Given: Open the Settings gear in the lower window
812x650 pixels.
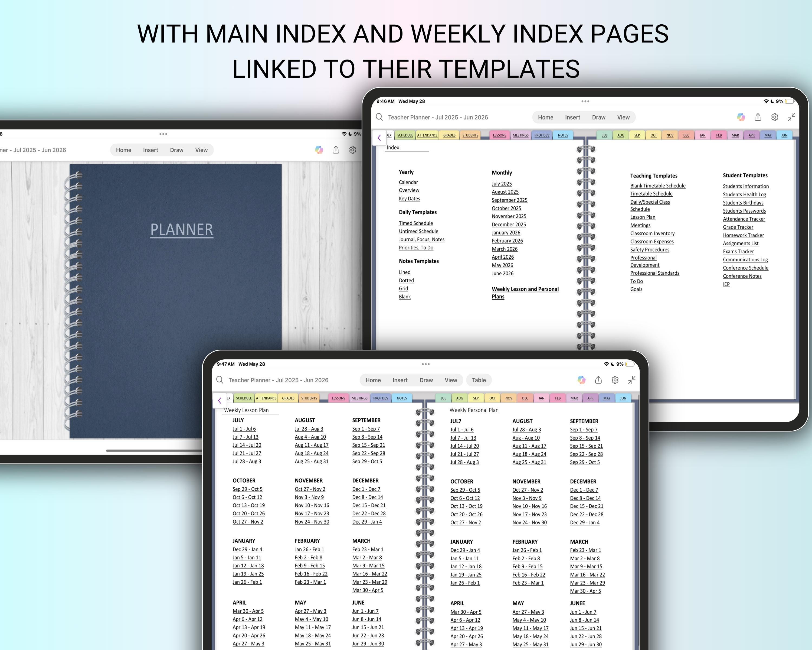Looking at the screenshot, I should point(615,380).
